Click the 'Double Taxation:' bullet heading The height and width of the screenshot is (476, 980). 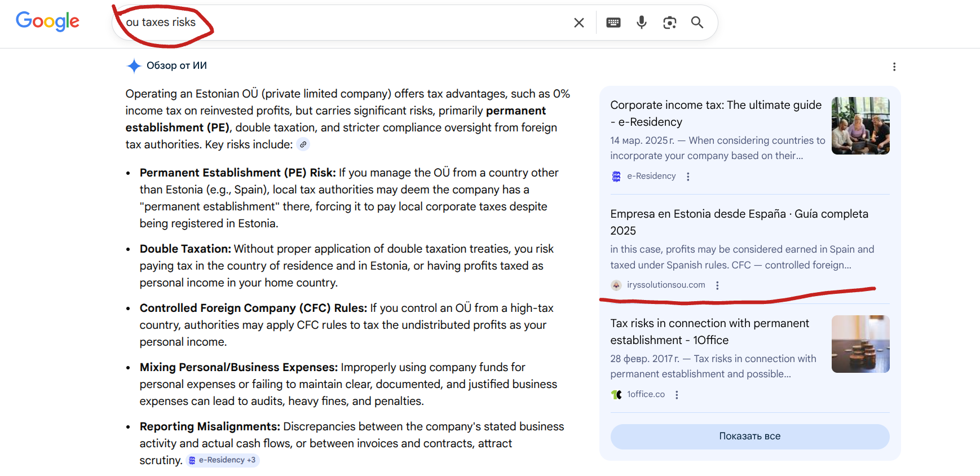coord(186,249)
